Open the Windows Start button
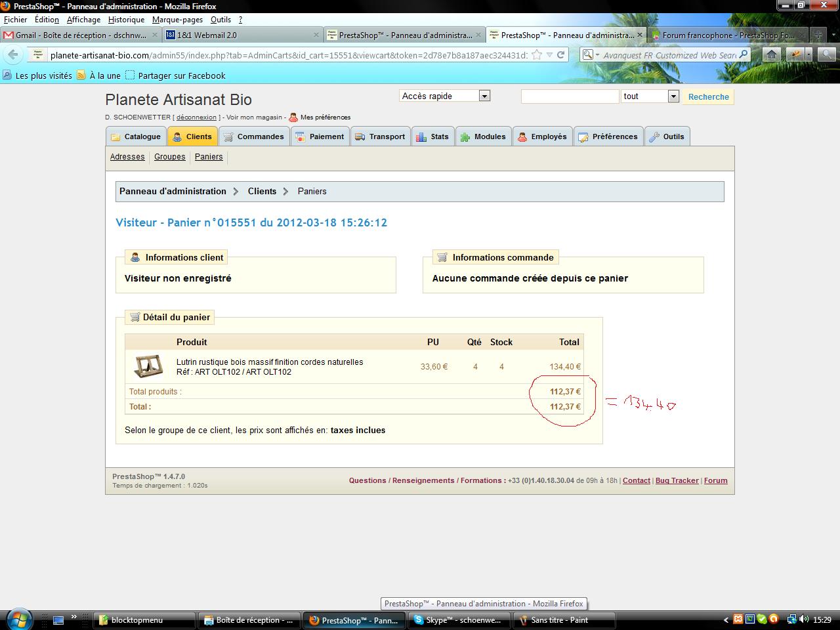 [x=18, y=619]
